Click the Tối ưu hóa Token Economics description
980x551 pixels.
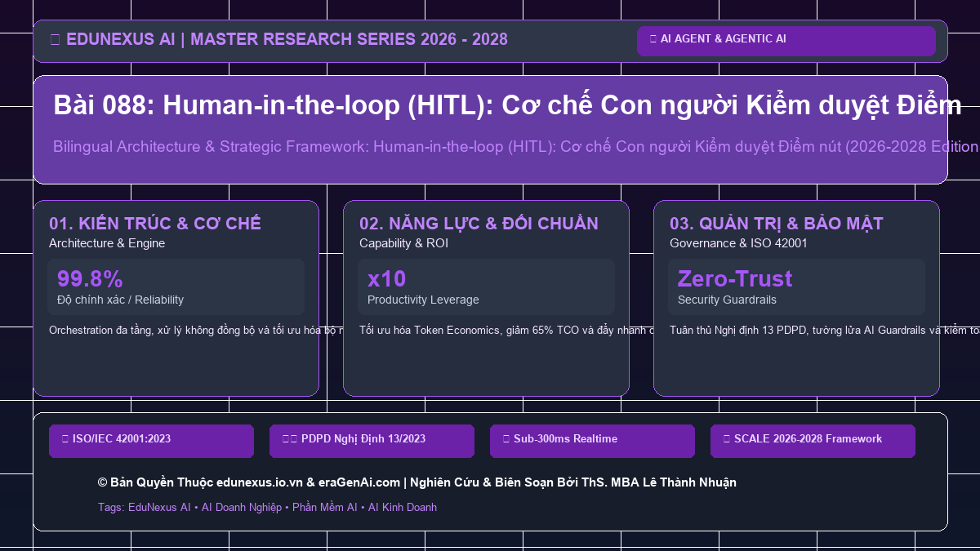point(506,331)
